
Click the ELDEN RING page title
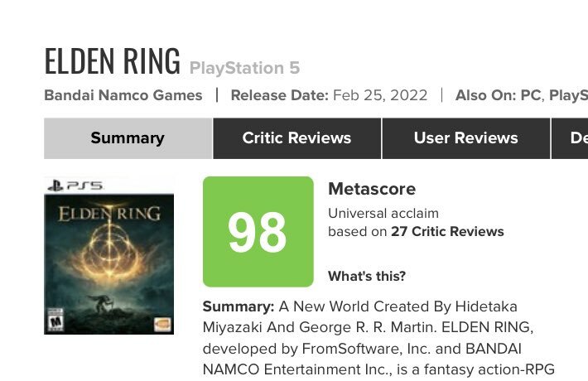(x=112, y=60)
